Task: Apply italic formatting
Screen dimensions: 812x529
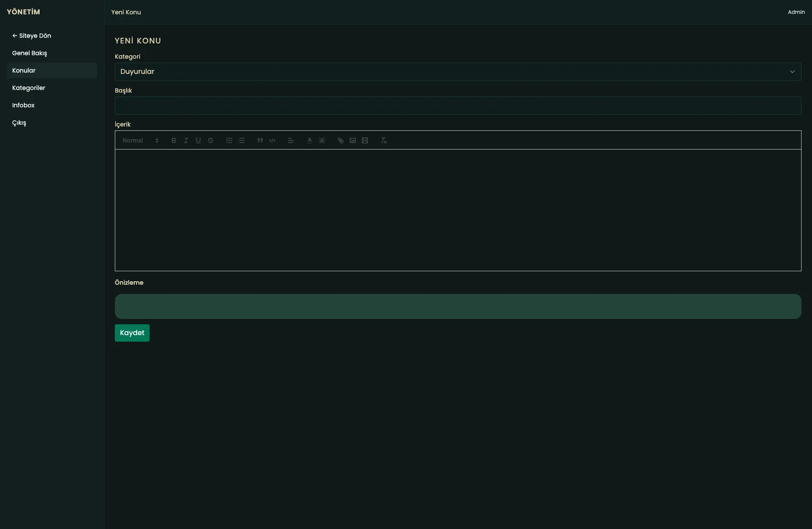Action: 186,140
